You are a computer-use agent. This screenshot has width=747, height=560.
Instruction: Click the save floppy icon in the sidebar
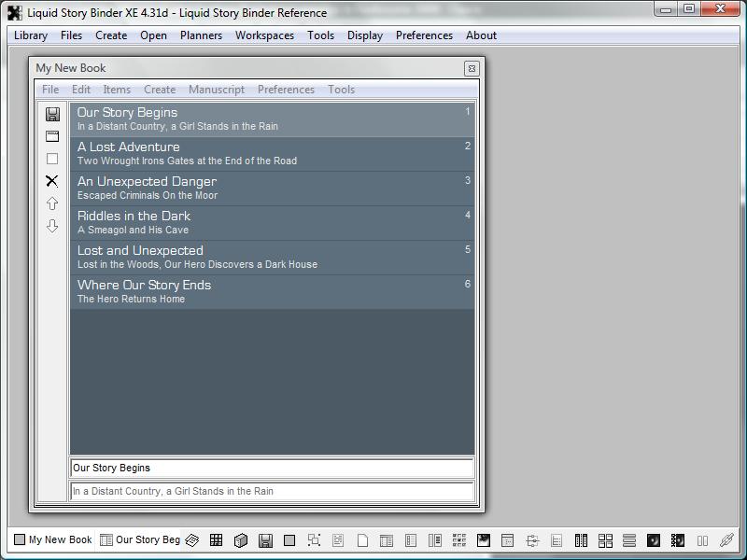(52, 114)
